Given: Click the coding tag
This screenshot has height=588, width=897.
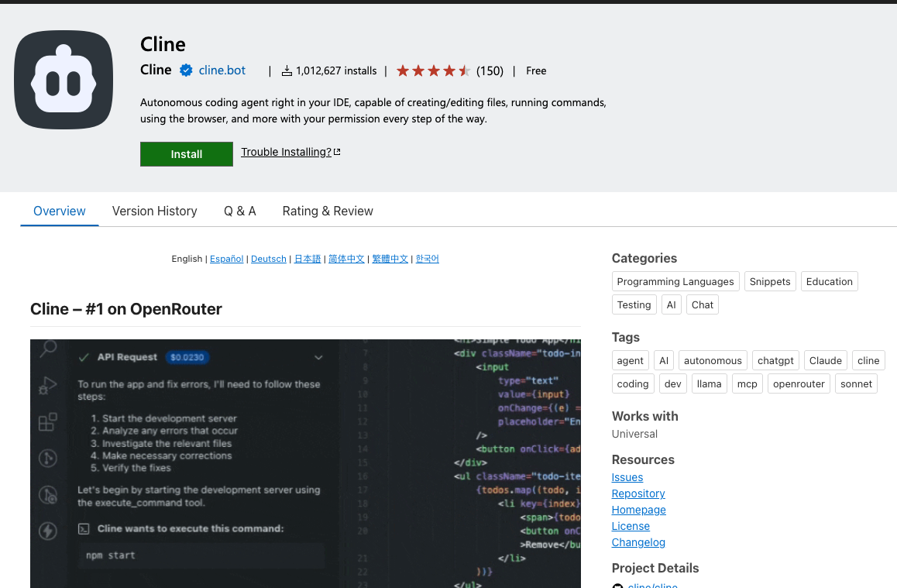Looking at the screenshot, I should (633, 383).
